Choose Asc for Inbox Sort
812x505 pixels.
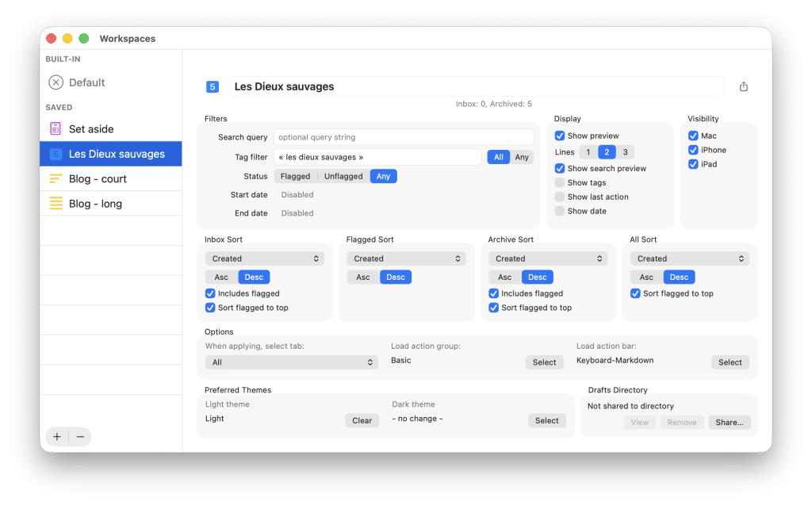(222, 277)
